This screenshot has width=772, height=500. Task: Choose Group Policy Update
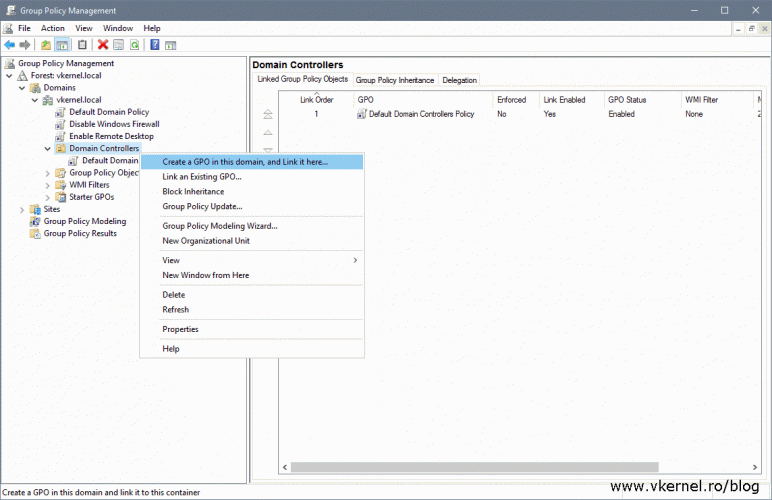(x=252, y=206)
